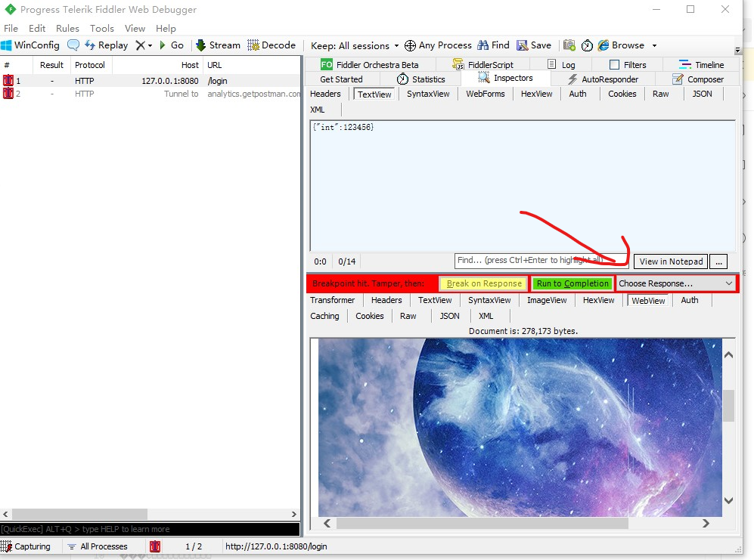Viewport: 754px width, 560px height.
Task: Toggle Decode mode in toolbar
Action: click(x=272, y=45)
